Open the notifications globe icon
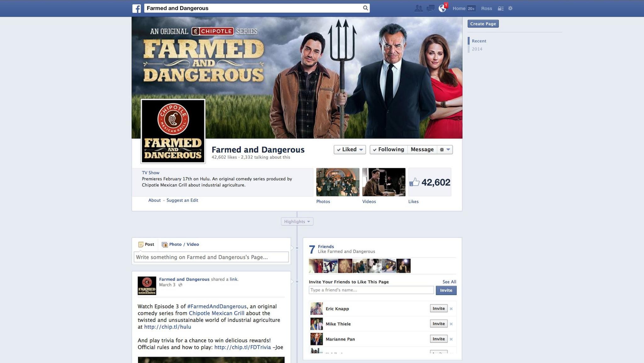 tap(442, 8)
